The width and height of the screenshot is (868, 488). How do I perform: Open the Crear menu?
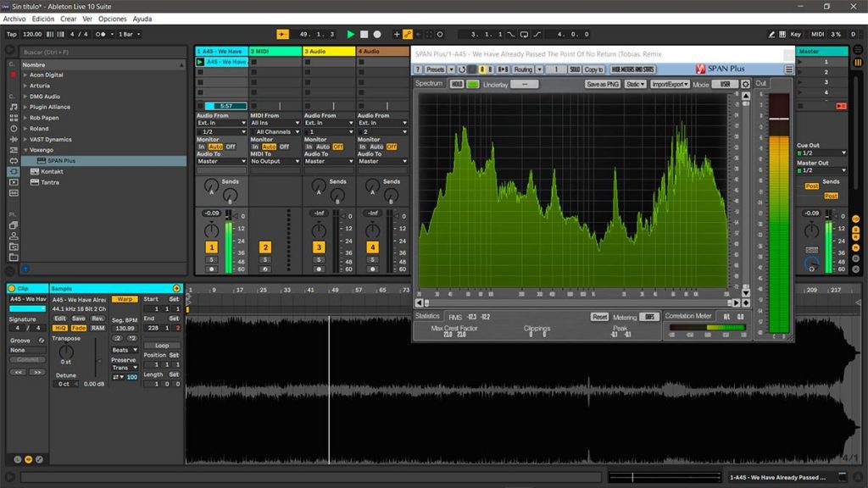(x=68, y=19)
